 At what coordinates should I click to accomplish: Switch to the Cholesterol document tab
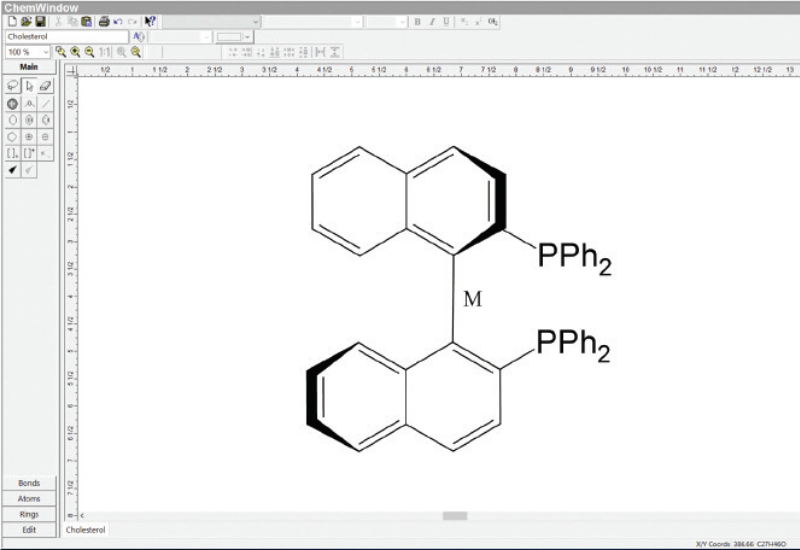click(x=87, y=530)
